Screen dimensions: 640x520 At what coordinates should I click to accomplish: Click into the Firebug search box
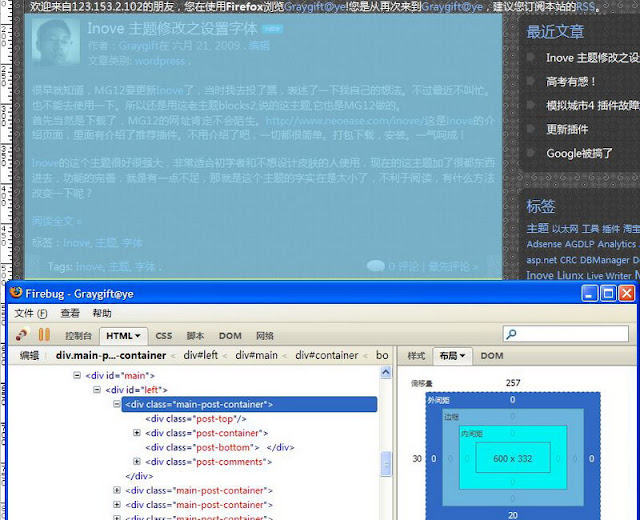point(566,334)
